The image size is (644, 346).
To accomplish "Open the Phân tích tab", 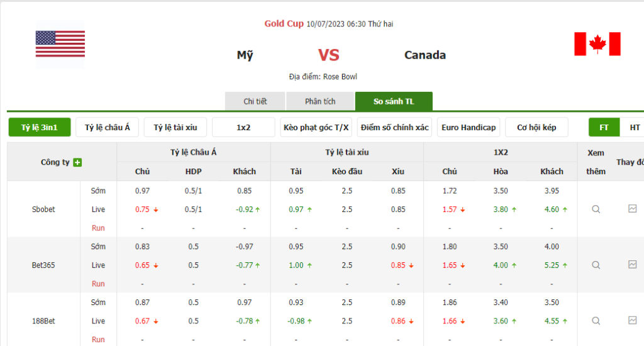I will (x=320, y=101).
